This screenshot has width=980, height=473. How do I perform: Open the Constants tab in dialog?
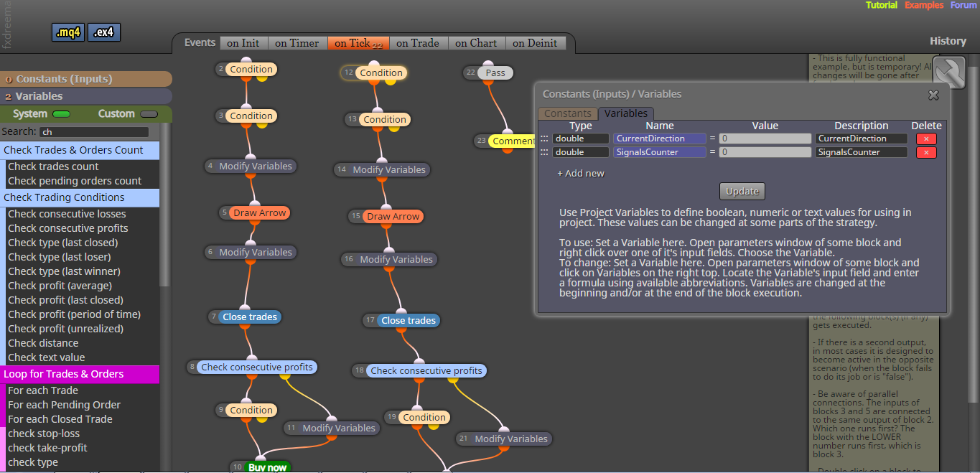pyautogui.click(x=567, y=113)
